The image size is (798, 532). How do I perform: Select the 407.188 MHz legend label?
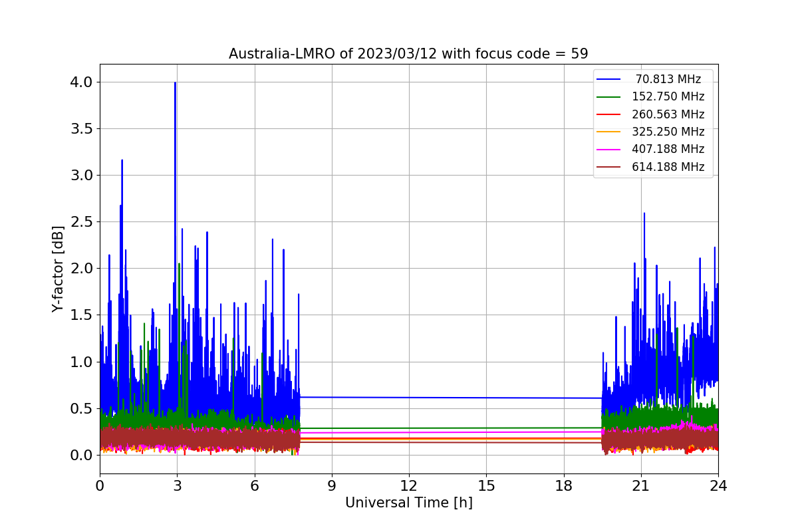point(668,149)
